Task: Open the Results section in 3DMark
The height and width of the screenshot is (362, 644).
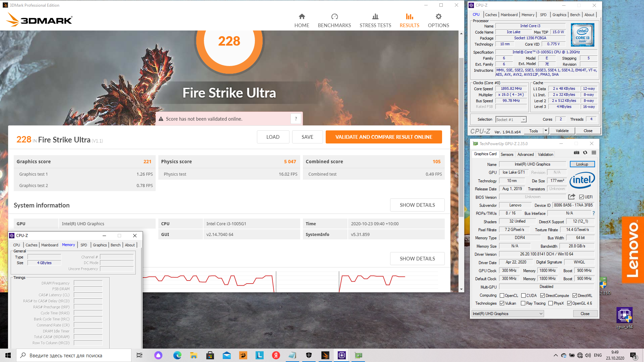Action: [410, 21]
